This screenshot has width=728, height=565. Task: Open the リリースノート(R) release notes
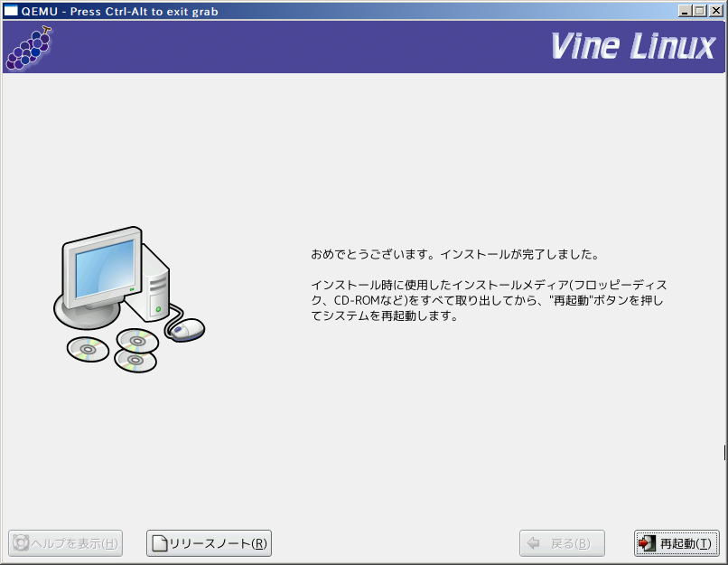209,543
